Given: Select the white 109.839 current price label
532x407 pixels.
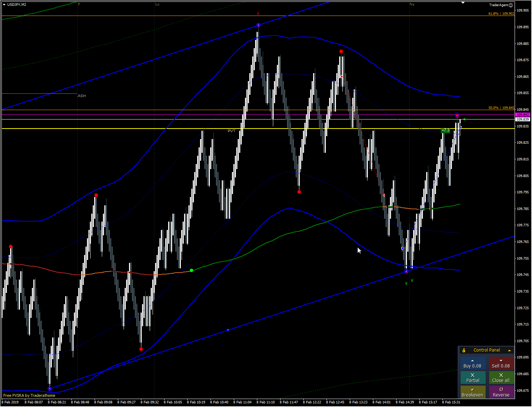Looking at the screenshot, I should pyautogui.click(x=523, y=119).
